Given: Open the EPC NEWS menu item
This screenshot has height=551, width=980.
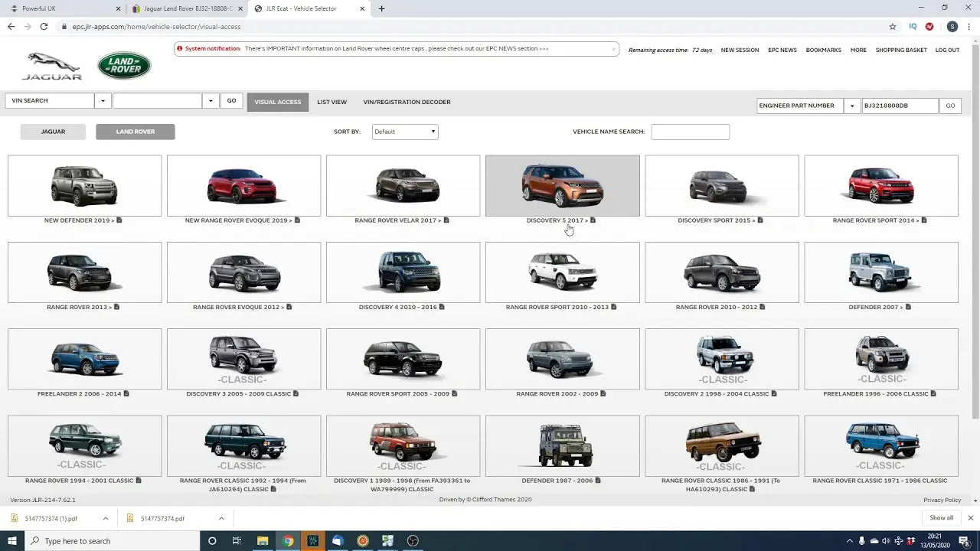Looking at the screenshot, I should [782, 50].
